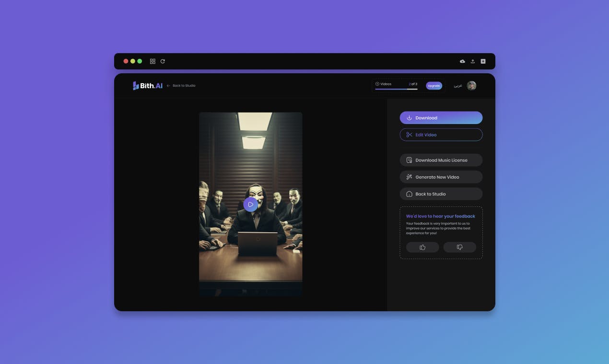Click the grid view icon in the title bar

click(x=152, y=61)
